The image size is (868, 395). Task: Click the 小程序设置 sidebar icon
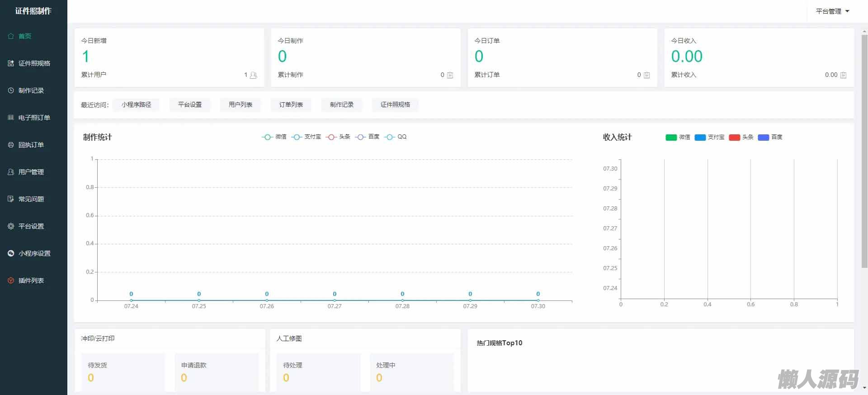[11, 253]
